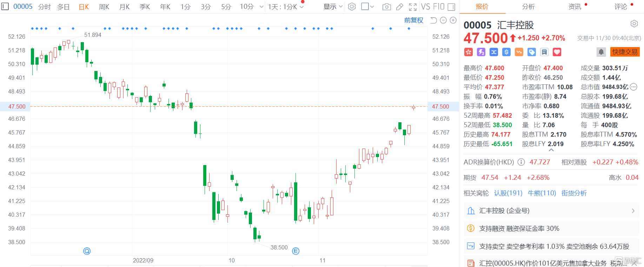Toggle the top-left window layout icon

pyautogui.click(x=5, y=6)
